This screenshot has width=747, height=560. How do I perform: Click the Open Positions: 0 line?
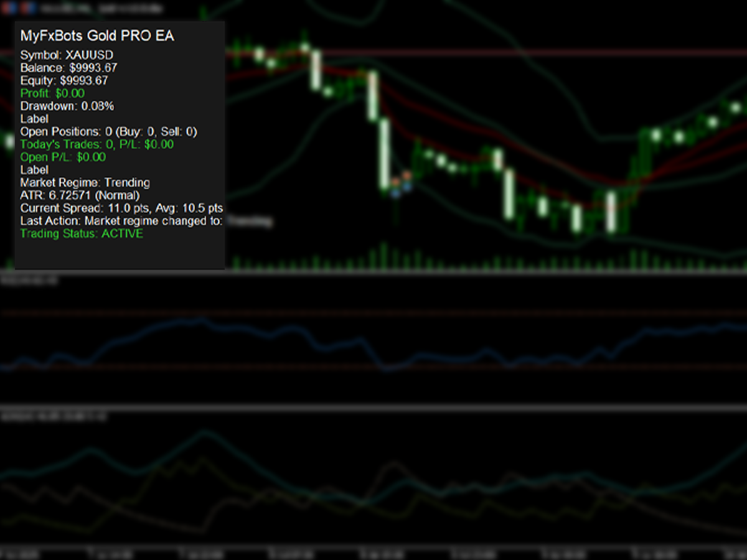click(x=109, y=131)
